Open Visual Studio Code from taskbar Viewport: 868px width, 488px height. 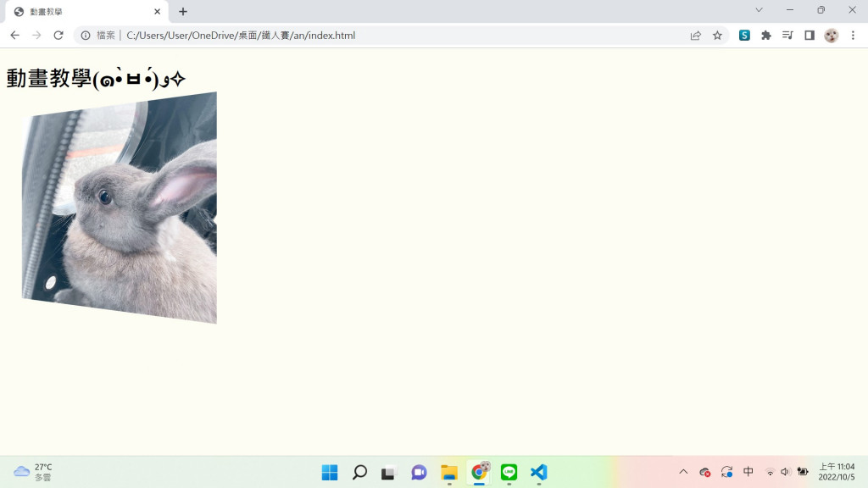(538, 473)
